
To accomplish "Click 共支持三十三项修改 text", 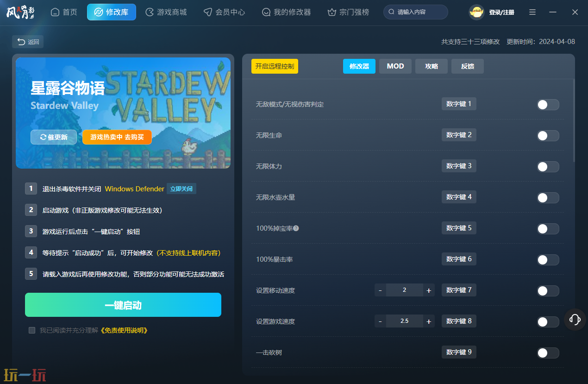I will point(470,42).
